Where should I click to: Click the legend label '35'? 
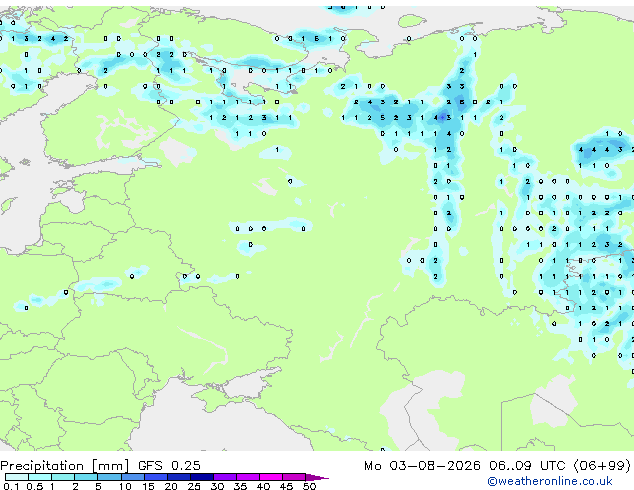pos(240,486)
